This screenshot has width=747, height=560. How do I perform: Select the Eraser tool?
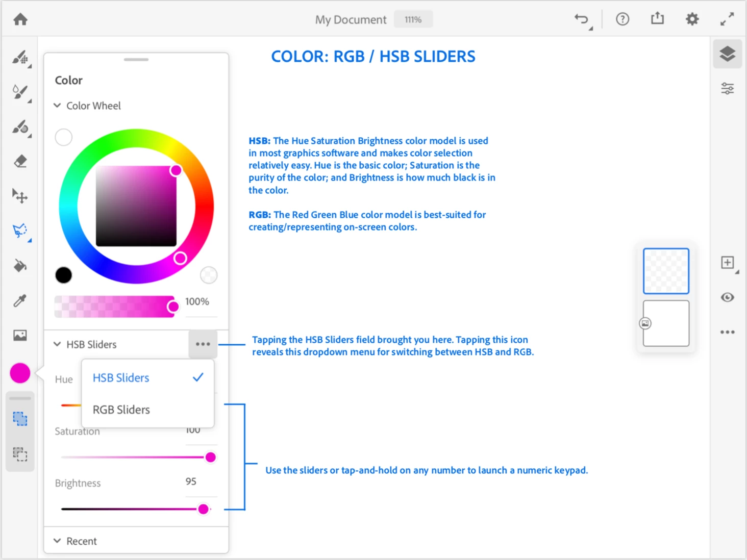(x=20, y=162)
